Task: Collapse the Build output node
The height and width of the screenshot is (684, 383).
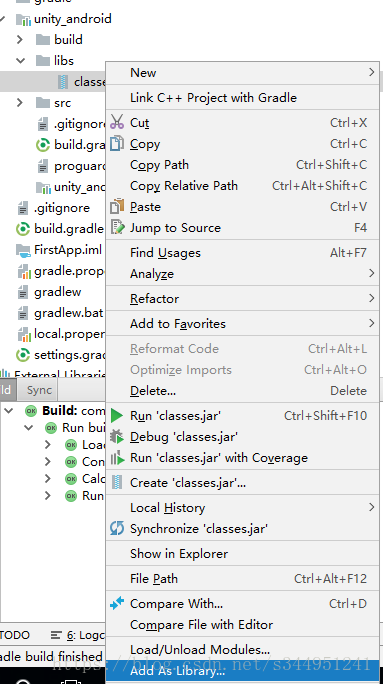Action: (9, 410)
